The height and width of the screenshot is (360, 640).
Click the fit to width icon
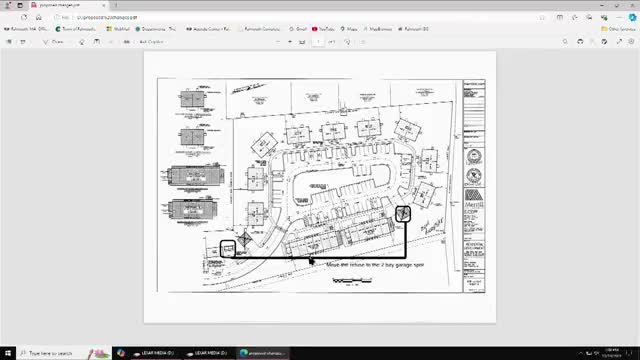302,42
